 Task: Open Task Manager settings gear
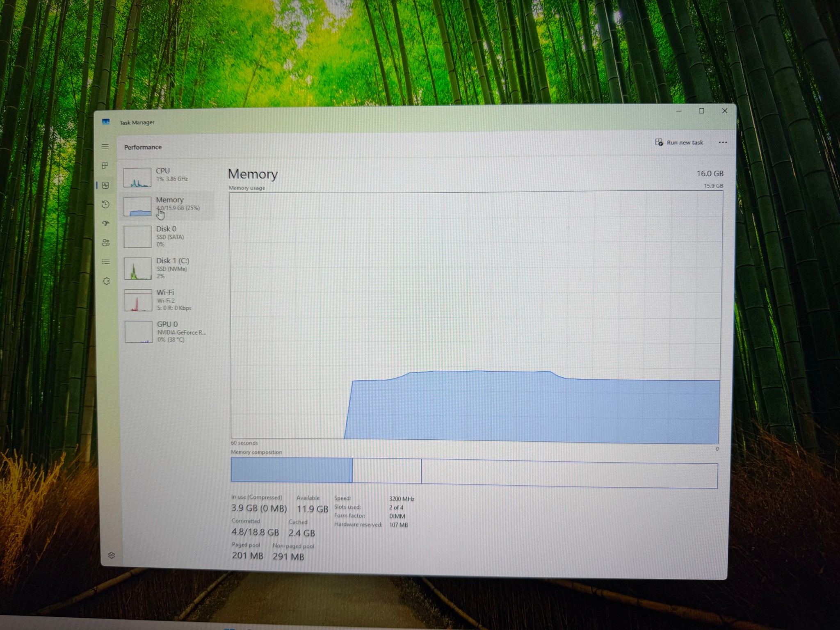(x=111, y=555)
